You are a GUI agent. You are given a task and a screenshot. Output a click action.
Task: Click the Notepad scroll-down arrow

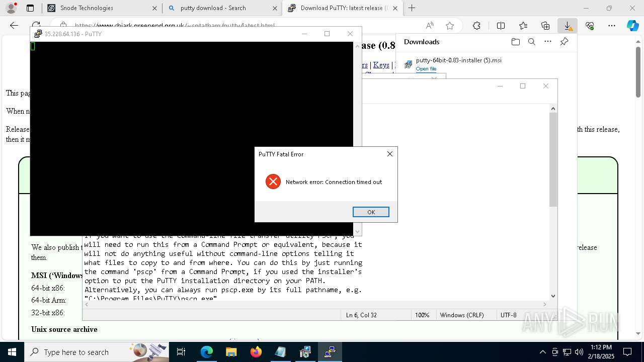tap(553, 296)
